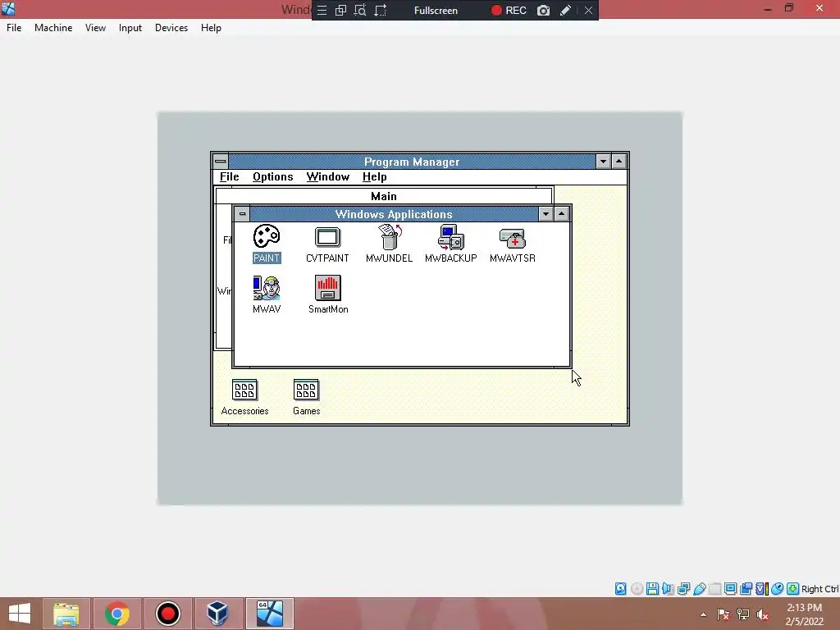Click the VirtualBox recording status icon

[746, 589]
